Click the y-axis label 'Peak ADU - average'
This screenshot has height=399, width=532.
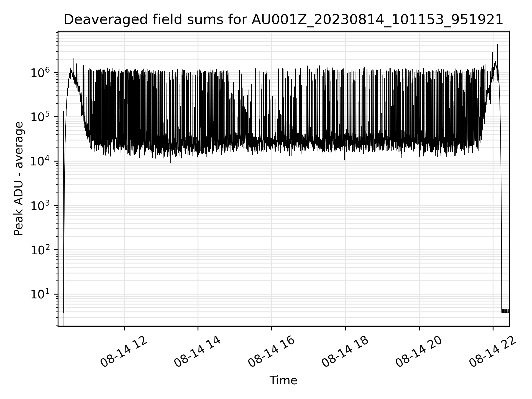click(19, 179)
